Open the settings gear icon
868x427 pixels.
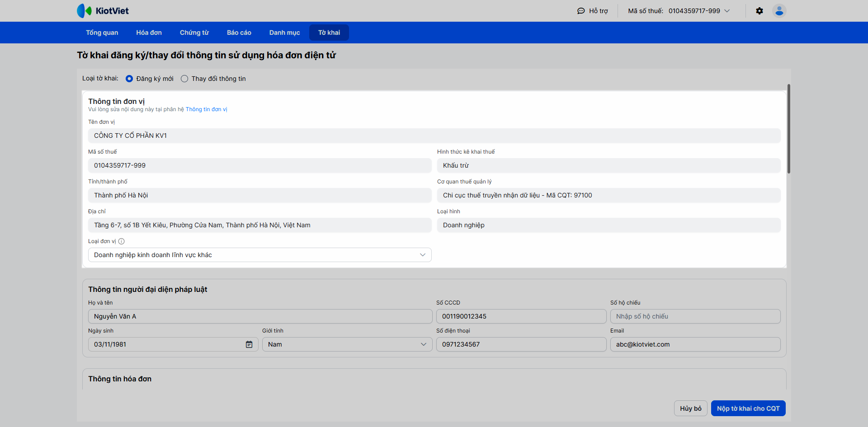pos(759,11)
